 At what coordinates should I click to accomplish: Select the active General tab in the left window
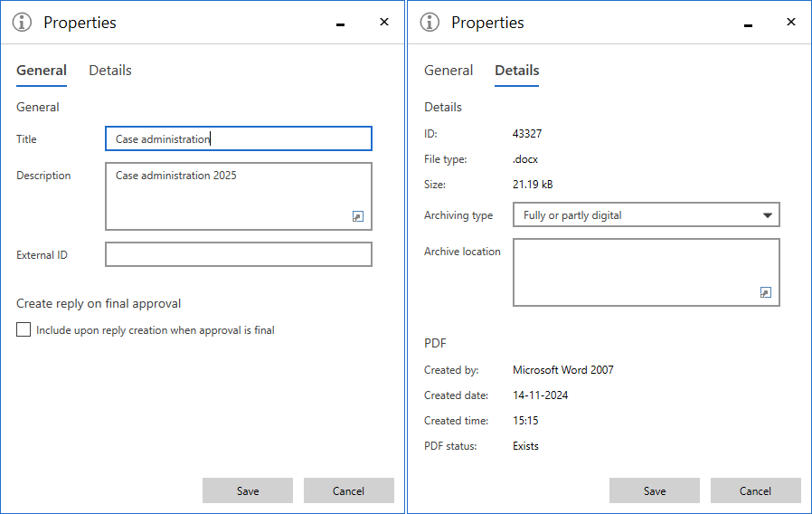click(42, 71)
